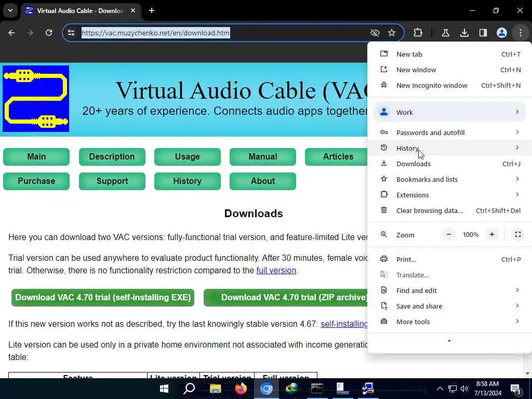Expand Find and edit submenu
Image resolution: width=532 pixels, height=399 pixels.
pos(449,291)
